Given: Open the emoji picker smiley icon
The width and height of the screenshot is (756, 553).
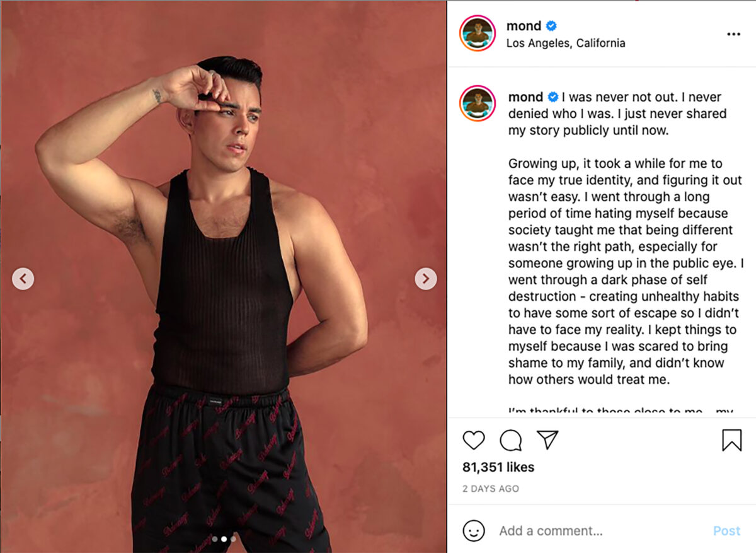Looking at the screenshot, I should click(474, 530).
